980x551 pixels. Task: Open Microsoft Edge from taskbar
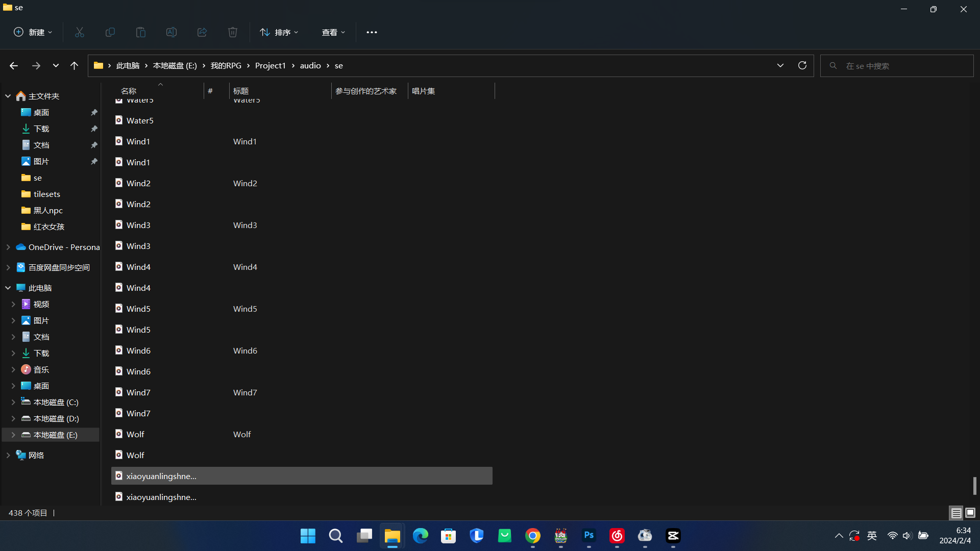421,536
